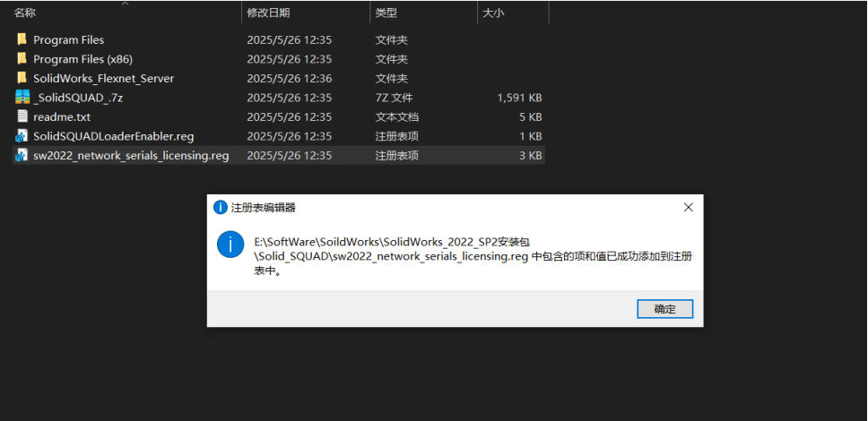The image size is (868, 421).
Task: Click the Program Files folder icon
Action: (22, 39)
